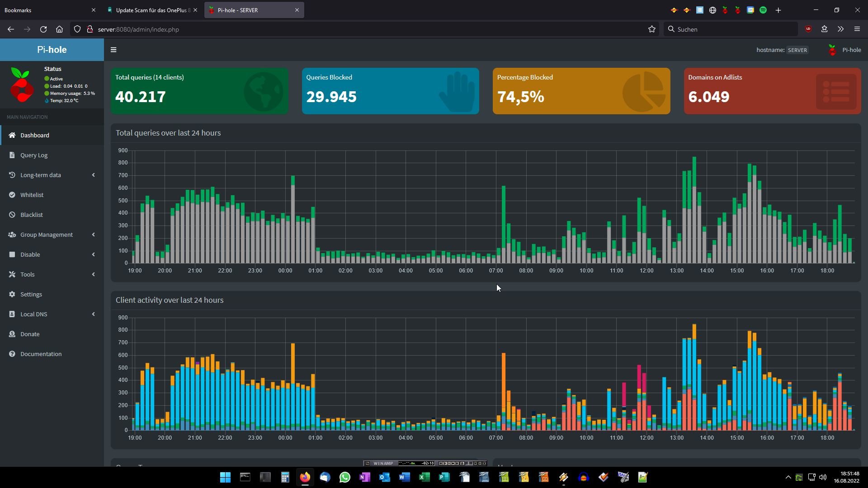868x488 pixels.
Task: Click the Memory usage status line
Action: [70, 93]
